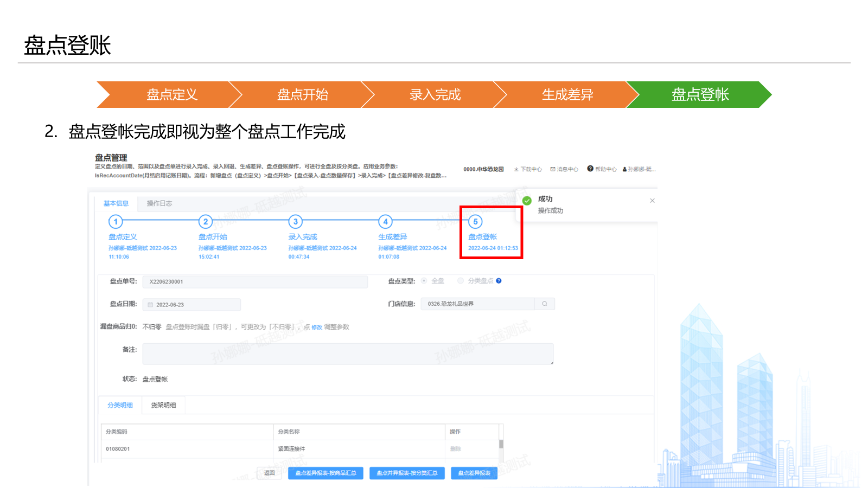Viewport: 868px width, 488px height.
Task: Click the rightmost 盘点差异报表 button
Action: 474,473
